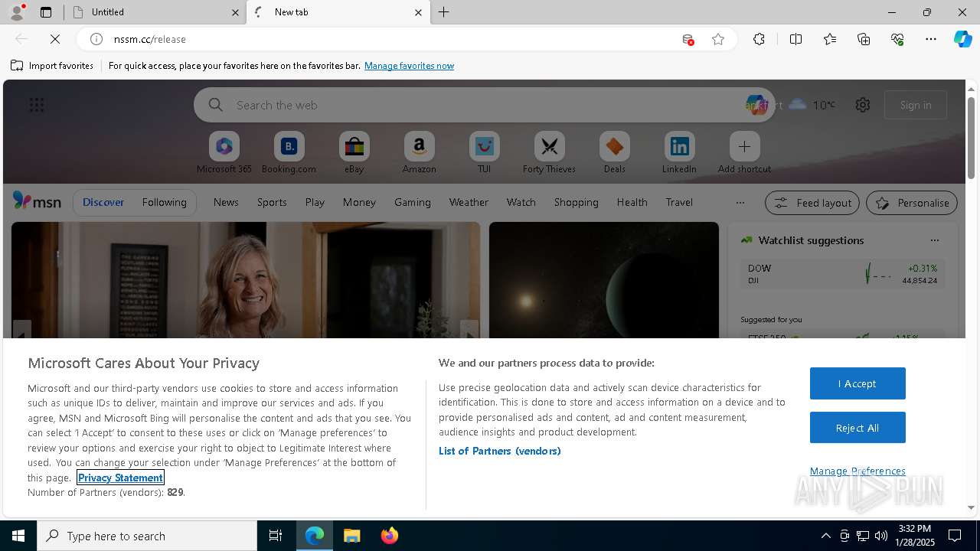Accept cookies with I Accept
The image size is (980, 551).
[857, 383]
